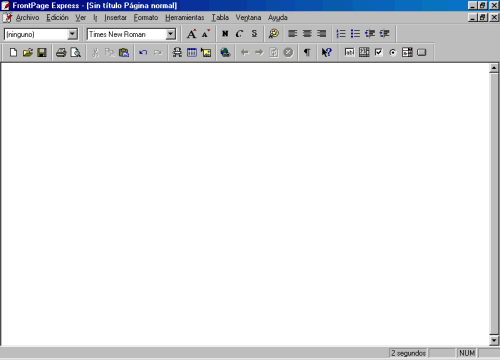The height and width of the screenshot is (360, 500).
Task: Open the Tabla menu
Action: [220, 17]
